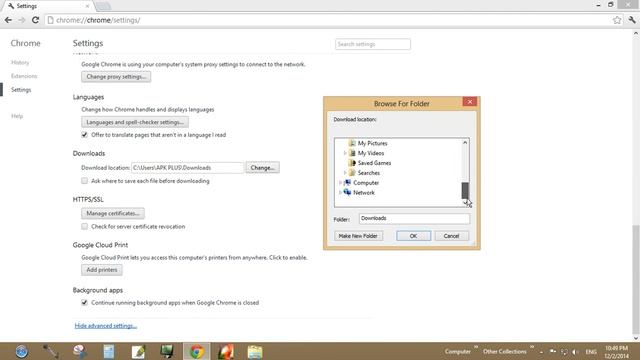Confirm the folder dialog with OK
Image resolution: width=640 pixels, height=360 pixels.
(413, 236)
